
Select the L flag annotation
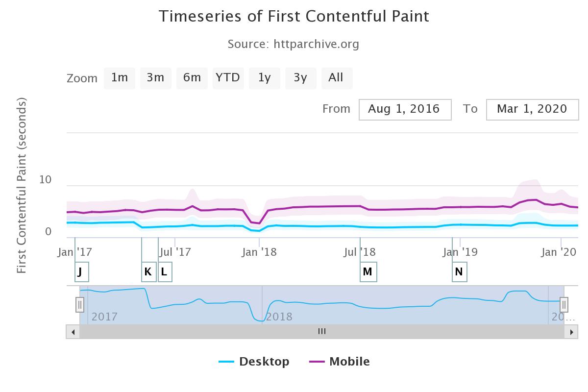(165, 272)
